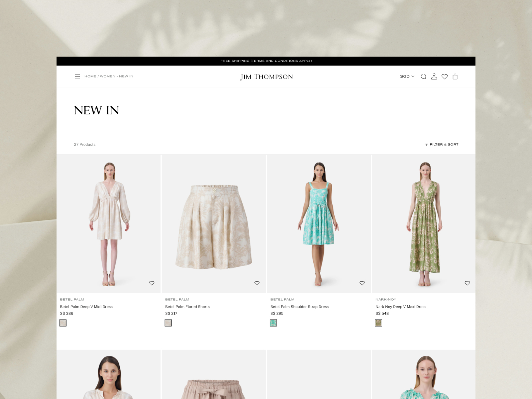Open second-row white blouse product image
The width and height of the screenshot is (532, 399).
pos(108,374)
